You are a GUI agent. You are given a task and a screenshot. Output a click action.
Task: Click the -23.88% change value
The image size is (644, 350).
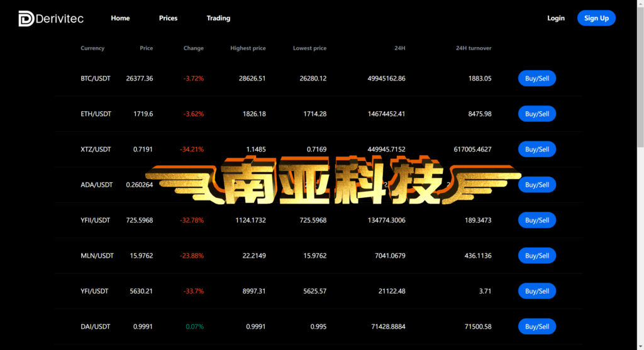[192, 256]
